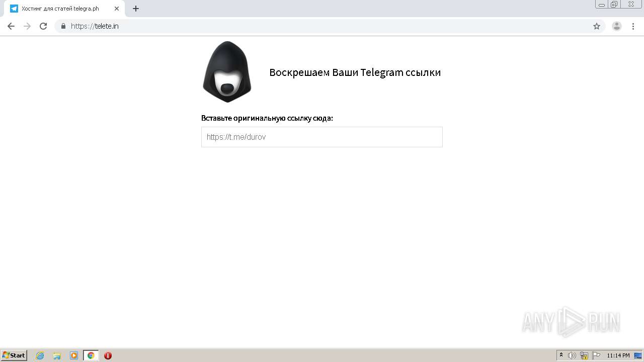Open Windows Explorer folder in taskbar
Viewport: 644px width, 362px height.
(57, 355)
